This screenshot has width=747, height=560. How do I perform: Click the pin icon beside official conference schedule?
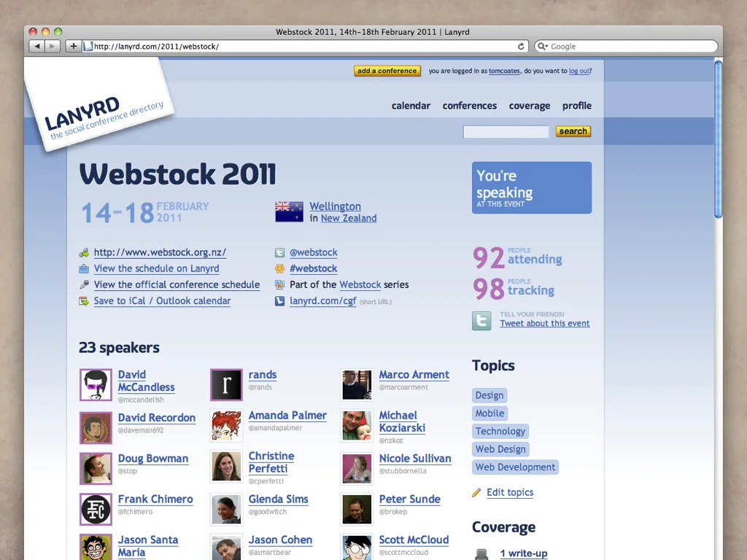[x=84, y=285]
